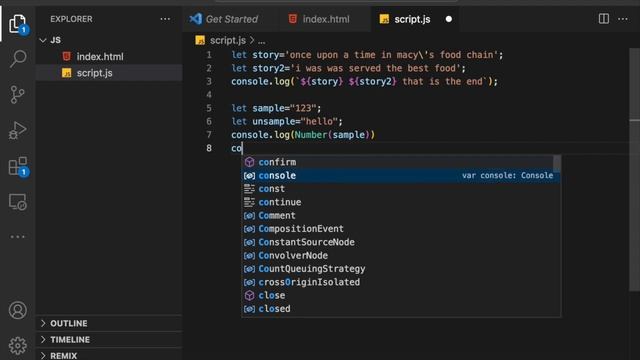This screenshot has width=640, height=360.
Task: Choose the closed suggestion
Action: tap(401, 309)
